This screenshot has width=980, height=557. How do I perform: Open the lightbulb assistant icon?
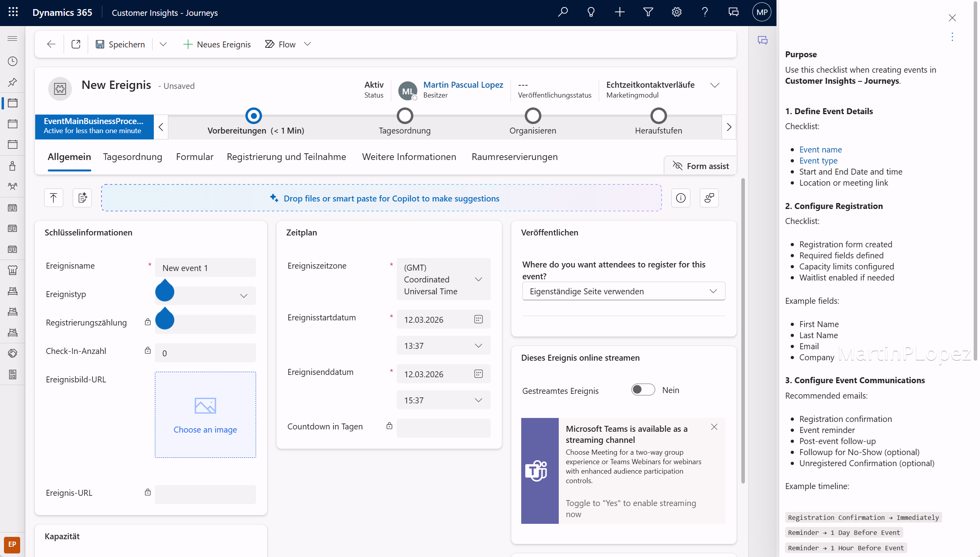coord(591,12)
